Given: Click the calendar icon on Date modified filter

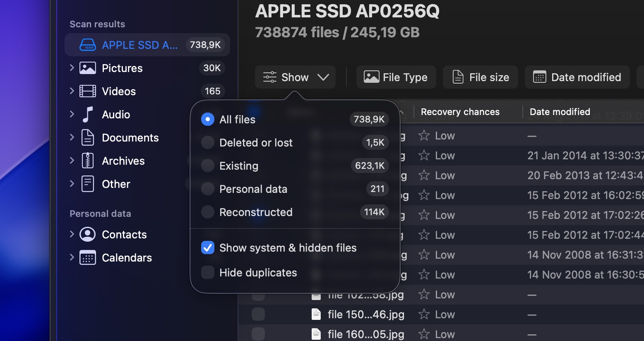Looking at the screenshot, I should (x=539, y=77).
